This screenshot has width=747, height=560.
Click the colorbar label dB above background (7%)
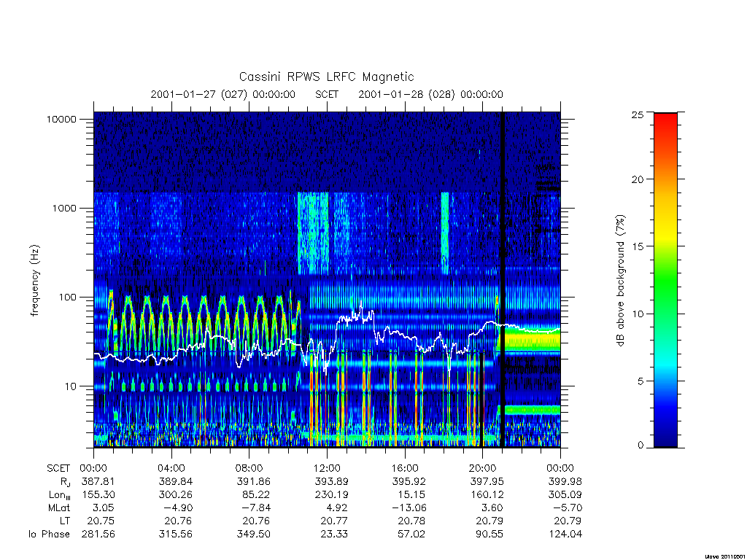(x=620, y=281)
